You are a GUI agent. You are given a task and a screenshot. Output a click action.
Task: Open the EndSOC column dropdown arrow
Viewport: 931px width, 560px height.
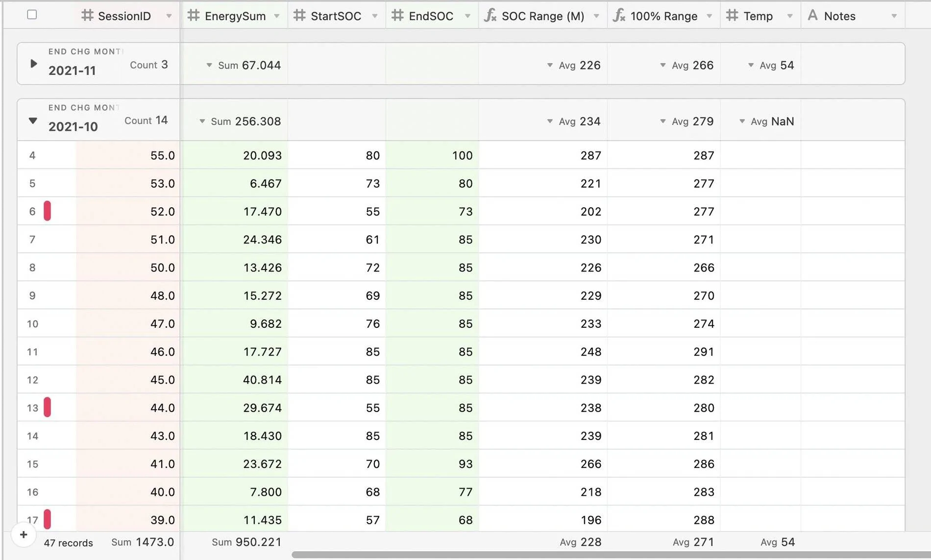point(467,16)
